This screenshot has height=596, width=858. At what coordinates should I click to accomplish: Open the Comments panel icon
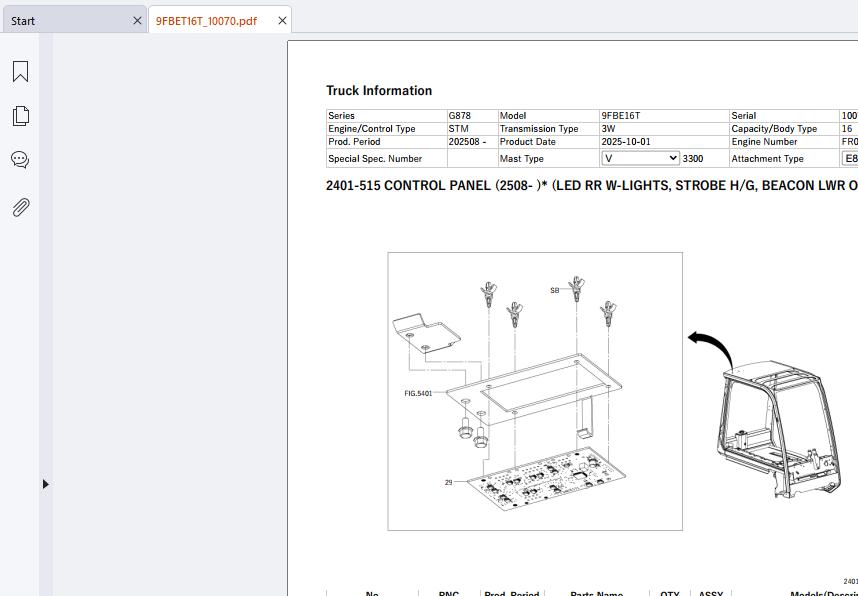20,160
